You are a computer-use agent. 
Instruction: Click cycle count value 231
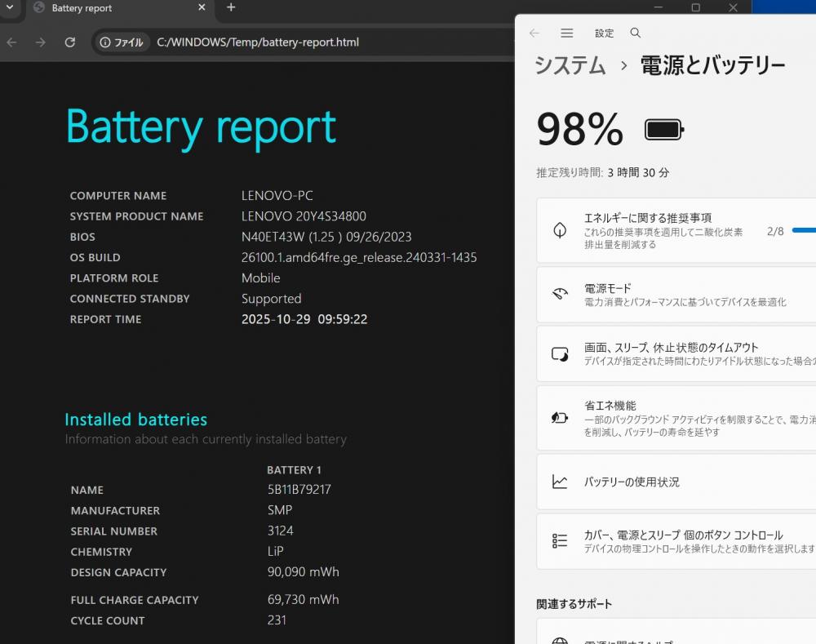277,620
